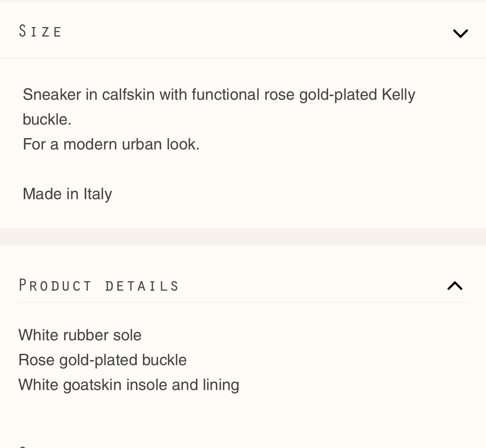Click the thin line beneath Product details heading

(x=243, y=302)
